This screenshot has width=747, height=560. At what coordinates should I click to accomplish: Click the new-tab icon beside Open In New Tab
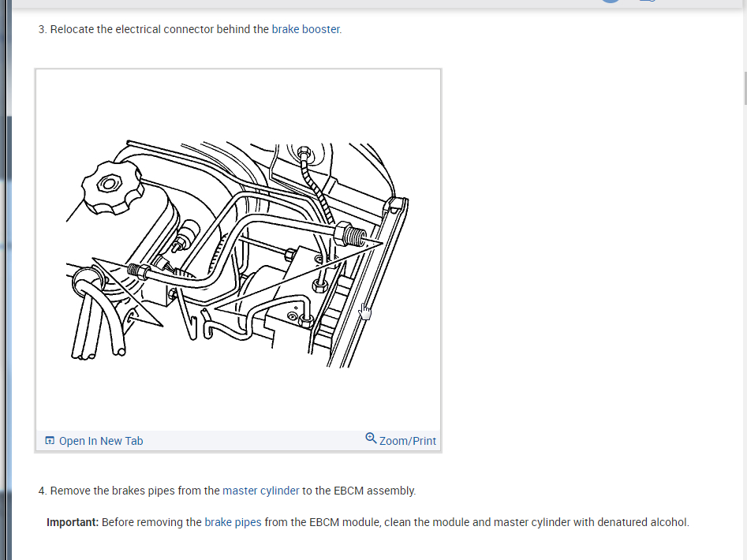[50, 440]
